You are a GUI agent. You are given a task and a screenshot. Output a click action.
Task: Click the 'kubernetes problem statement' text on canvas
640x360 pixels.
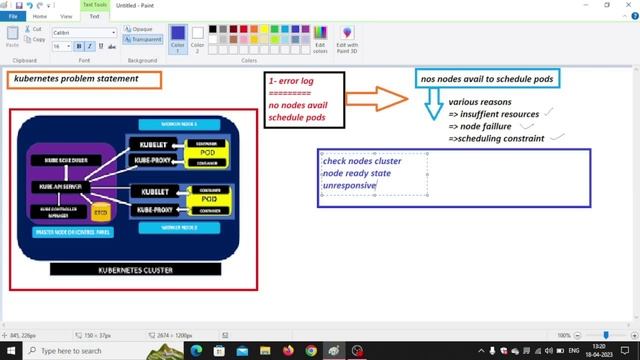[76, 78]
